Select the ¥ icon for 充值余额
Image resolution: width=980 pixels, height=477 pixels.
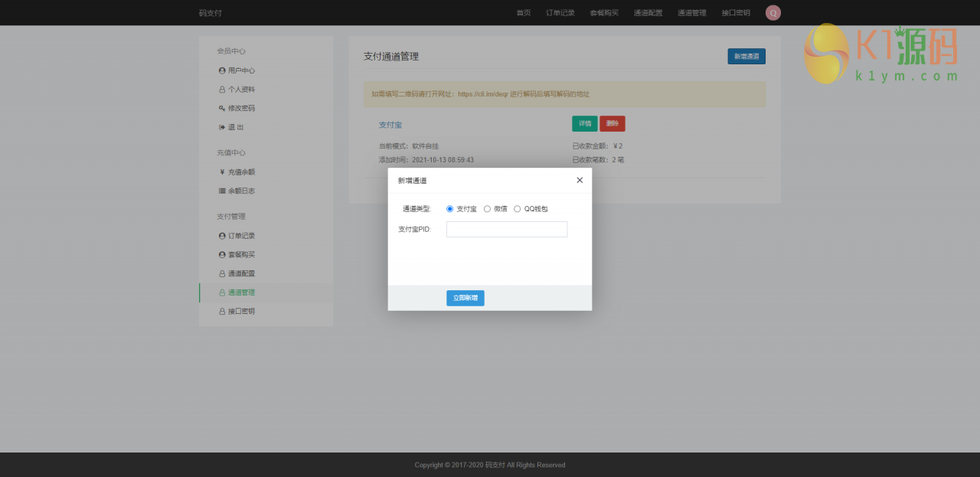[x=221, y=172]
